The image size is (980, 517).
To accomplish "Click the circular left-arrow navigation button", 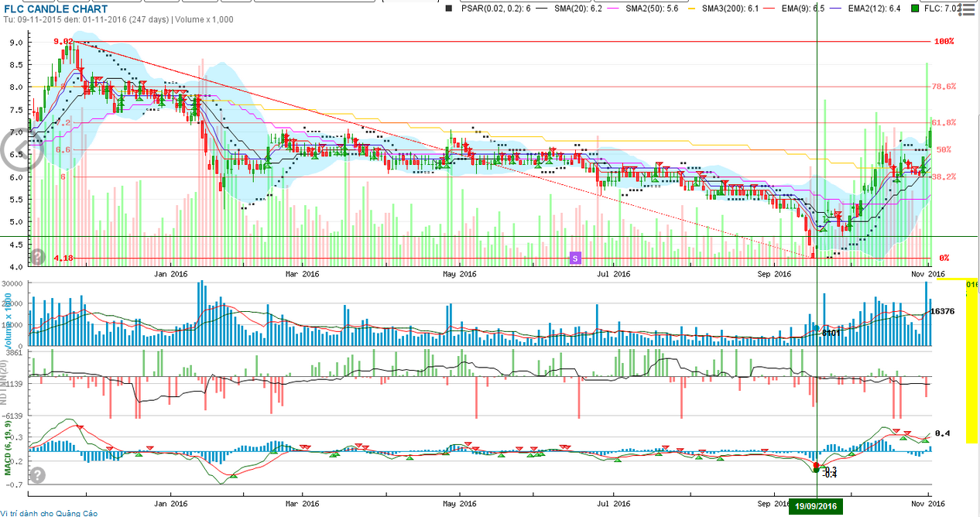I will [x=21, y=149].
